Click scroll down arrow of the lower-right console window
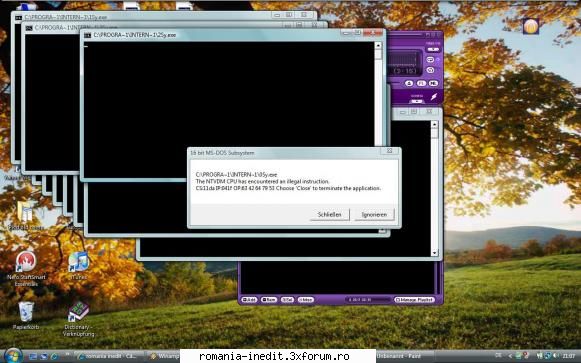 tap(435, 253)
